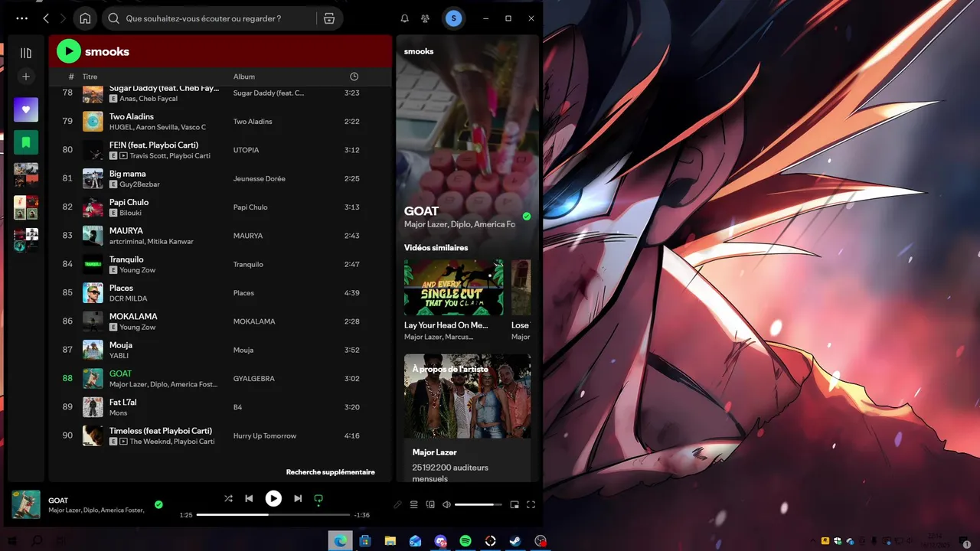Click now-playing album cover in bottom bar

[26, 504]
